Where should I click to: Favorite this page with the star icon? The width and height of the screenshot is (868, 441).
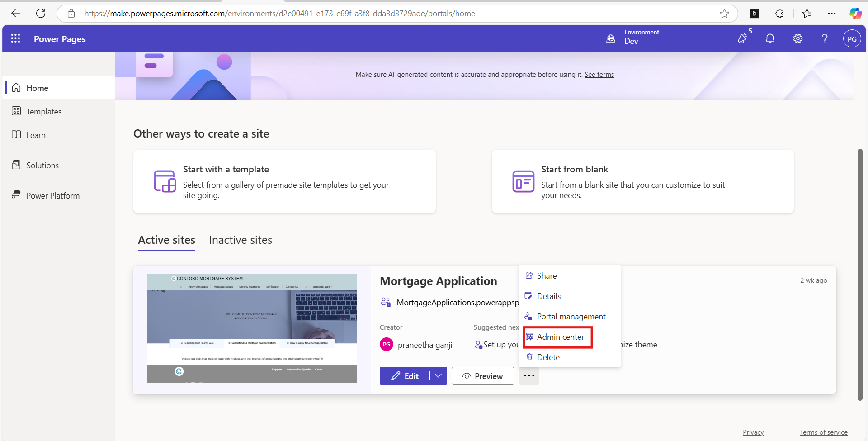coord(724,14)
